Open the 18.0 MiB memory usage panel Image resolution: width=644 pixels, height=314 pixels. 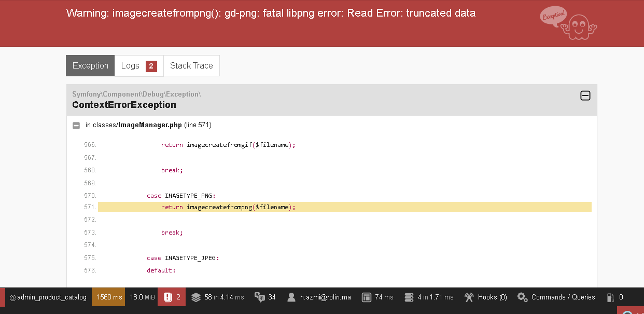pyautogui.click(x=142, y=297)
